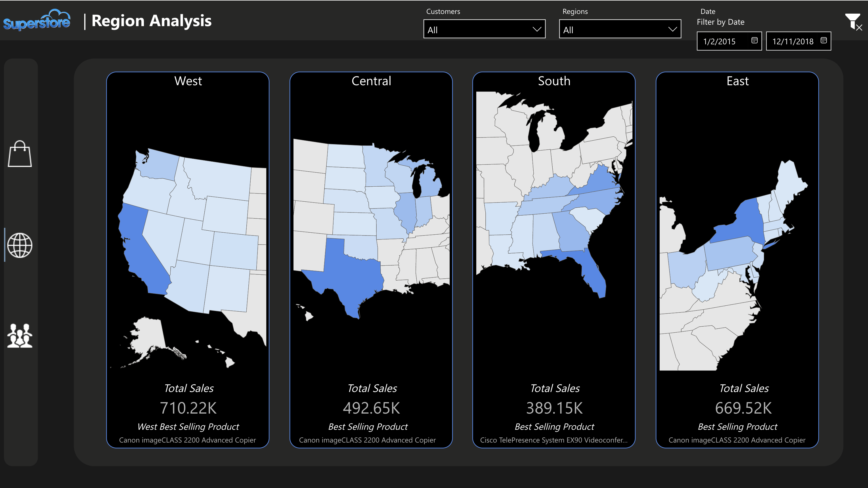Open end date calendar picker icon
Viewport: 868px width, 488px height.
[823, 40]
